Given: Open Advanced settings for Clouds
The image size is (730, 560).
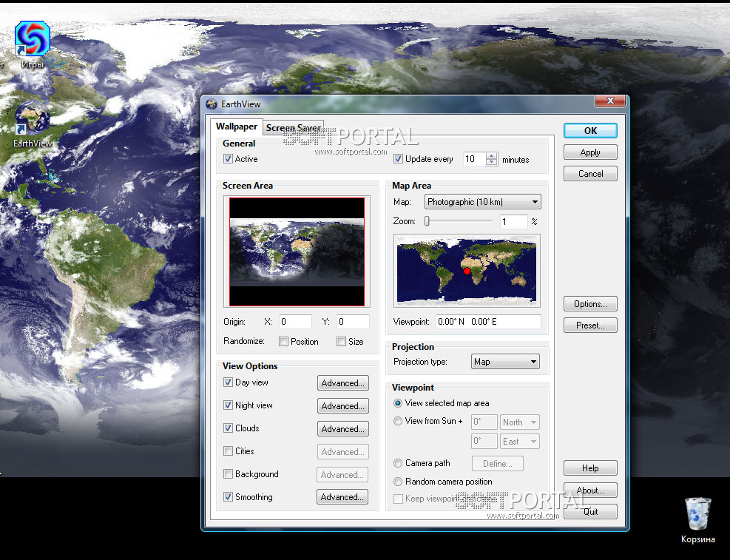Looking at the screenshot, I should point(342,429).
